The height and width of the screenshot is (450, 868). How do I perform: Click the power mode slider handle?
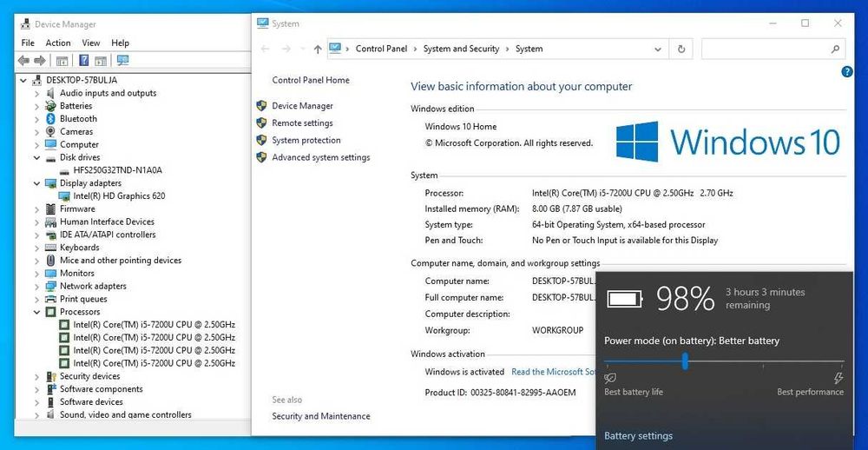(686, 361)
